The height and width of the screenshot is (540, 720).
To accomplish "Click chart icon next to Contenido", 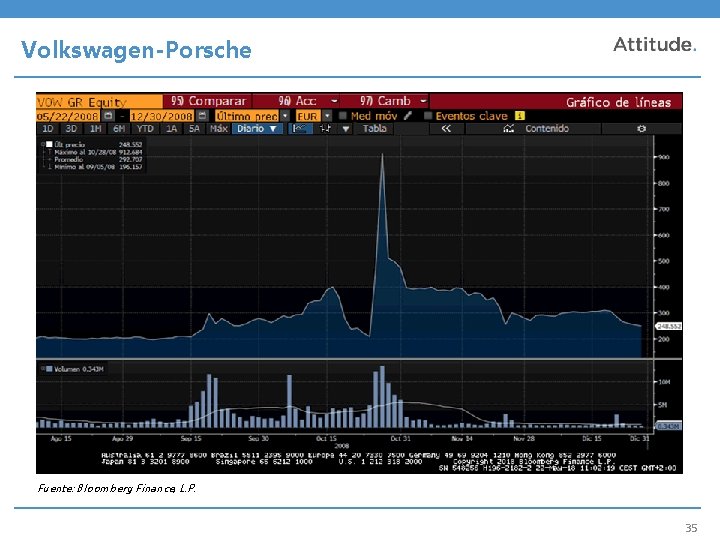I will point(508,129).
